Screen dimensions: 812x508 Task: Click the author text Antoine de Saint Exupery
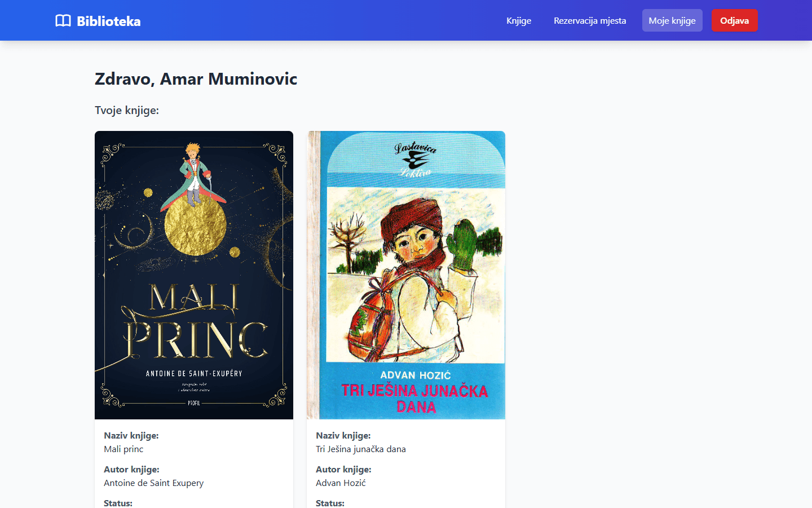point(153,483)
